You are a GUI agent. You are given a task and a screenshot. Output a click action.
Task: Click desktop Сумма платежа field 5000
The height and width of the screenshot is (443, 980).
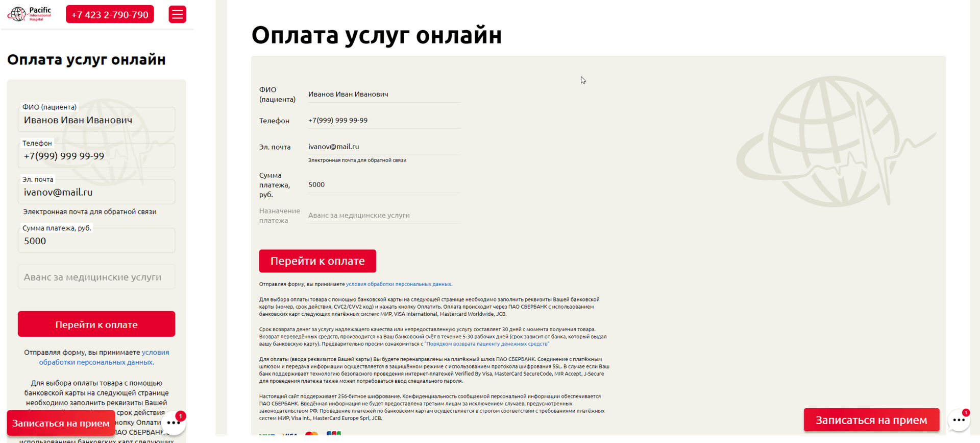pos(384,184)
